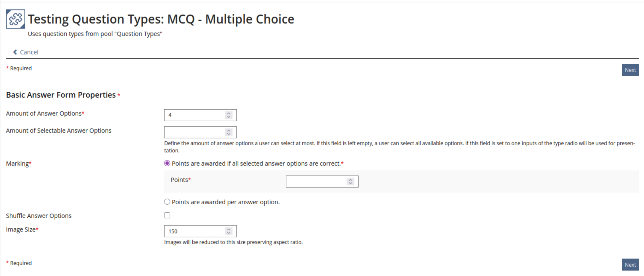Increase Image Size stepper arrow
Screen dimensions: 644x276
pyautogui.click(x=229, y=229)
